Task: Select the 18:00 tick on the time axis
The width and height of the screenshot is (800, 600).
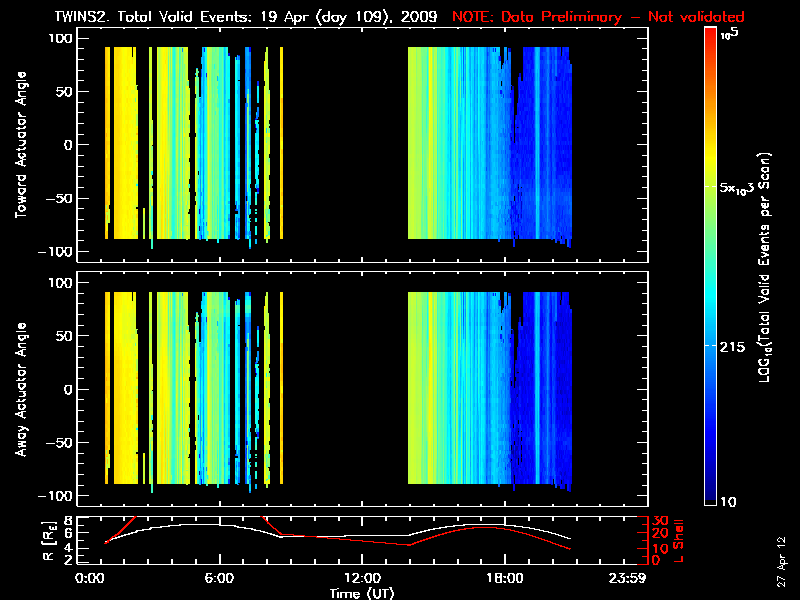Action: (x=504, y=579)
